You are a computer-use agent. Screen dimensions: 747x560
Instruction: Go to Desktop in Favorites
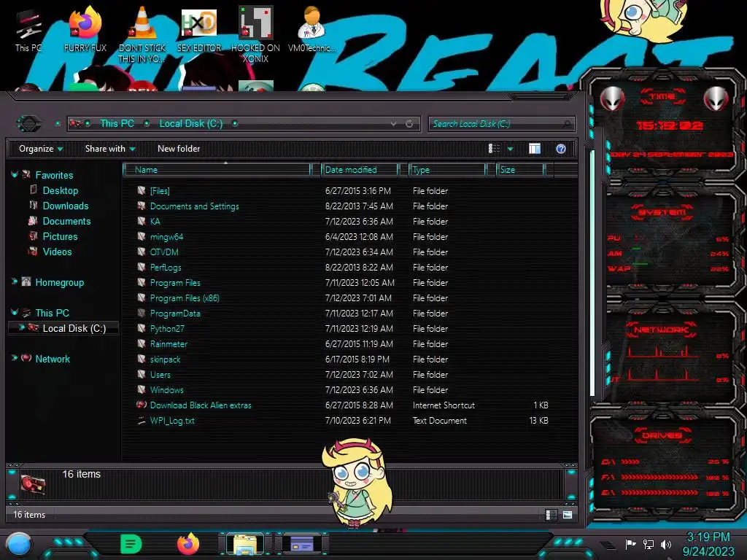pos(60,190)
